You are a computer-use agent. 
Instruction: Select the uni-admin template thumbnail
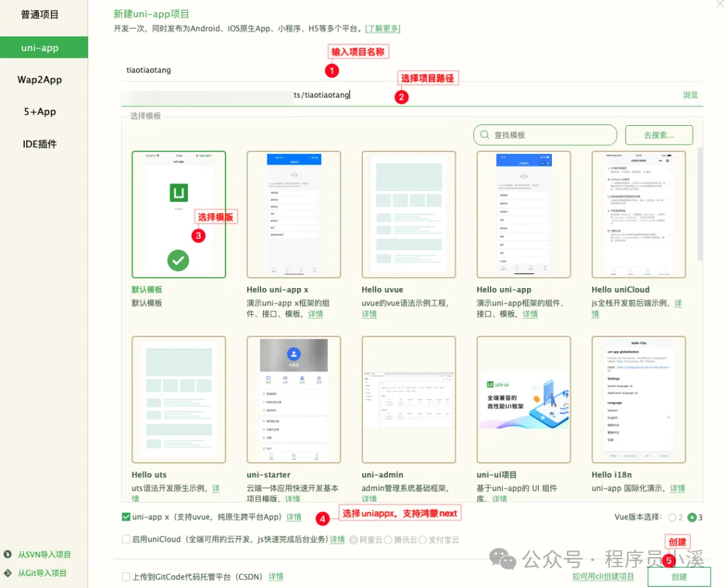coord(409,398)
